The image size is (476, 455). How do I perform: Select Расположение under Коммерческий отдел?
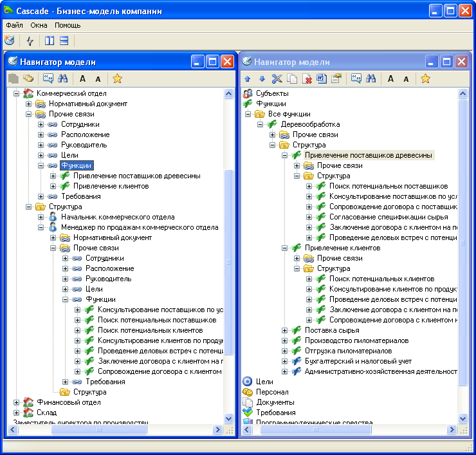tap(86, 135)
